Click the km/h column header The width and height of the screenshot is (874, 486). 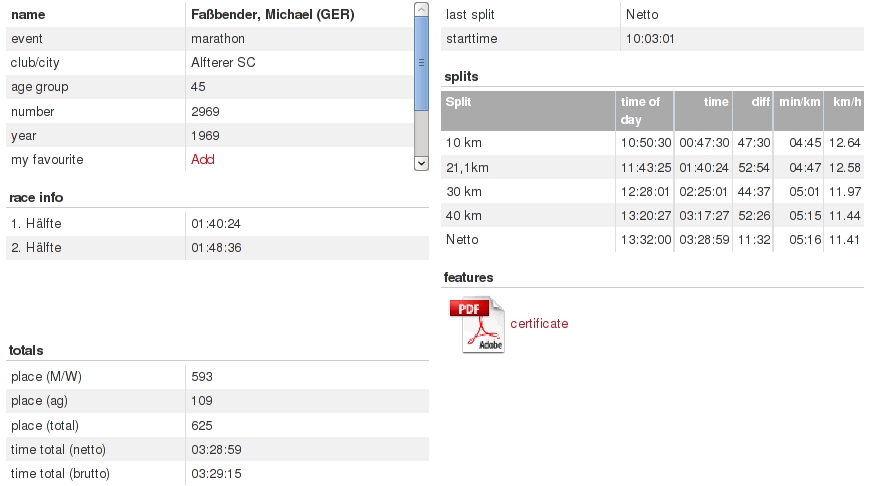846,102
